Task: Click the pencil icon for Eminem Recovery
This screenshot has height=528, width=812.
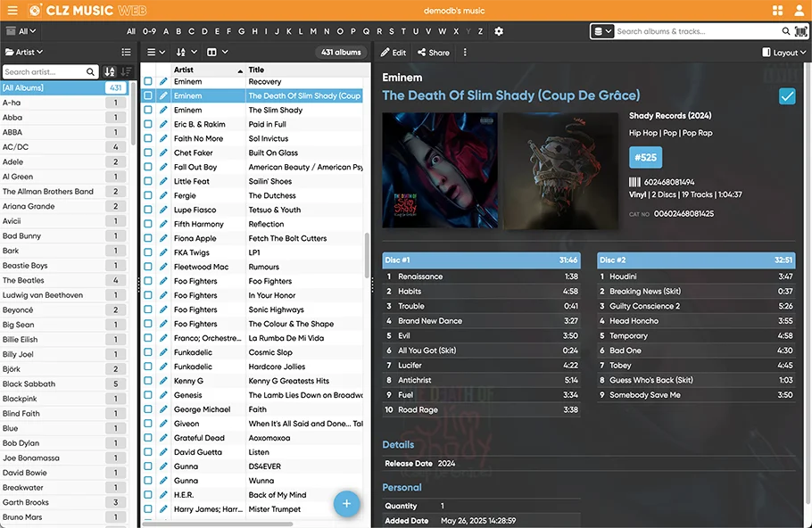Action: 163,81
